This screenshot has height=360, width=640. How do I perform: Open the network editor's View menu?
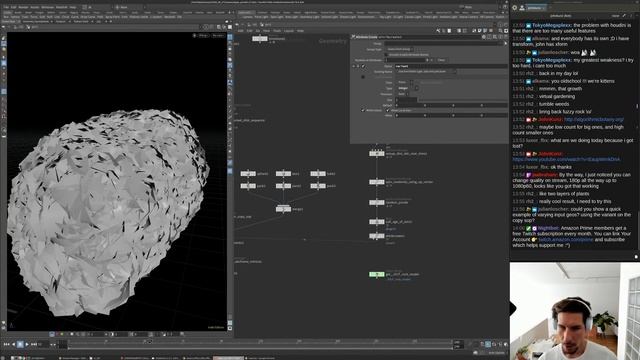[266, 31]
